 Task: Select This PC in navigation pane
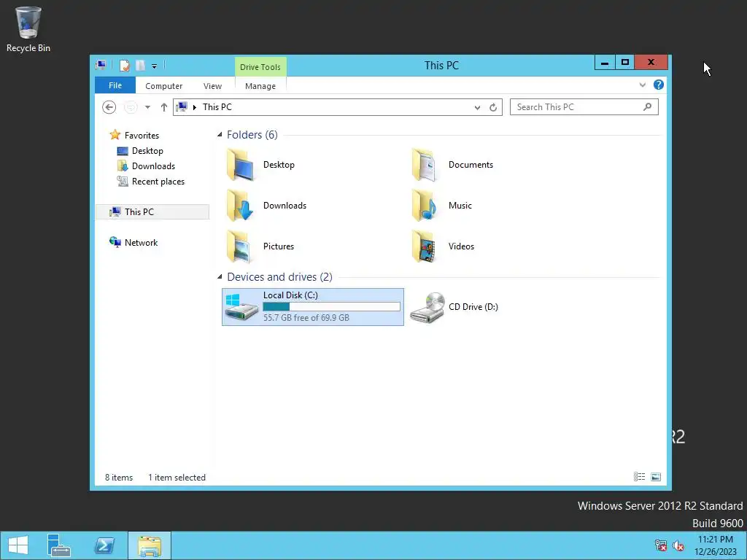pos(152,212)
